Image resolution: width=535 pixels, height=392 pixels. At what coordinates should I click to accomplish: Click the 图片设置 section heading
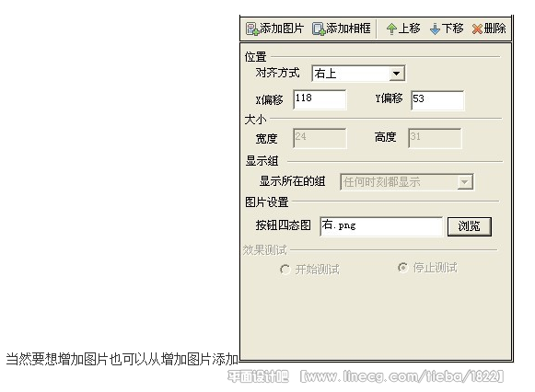pos(267,202)
